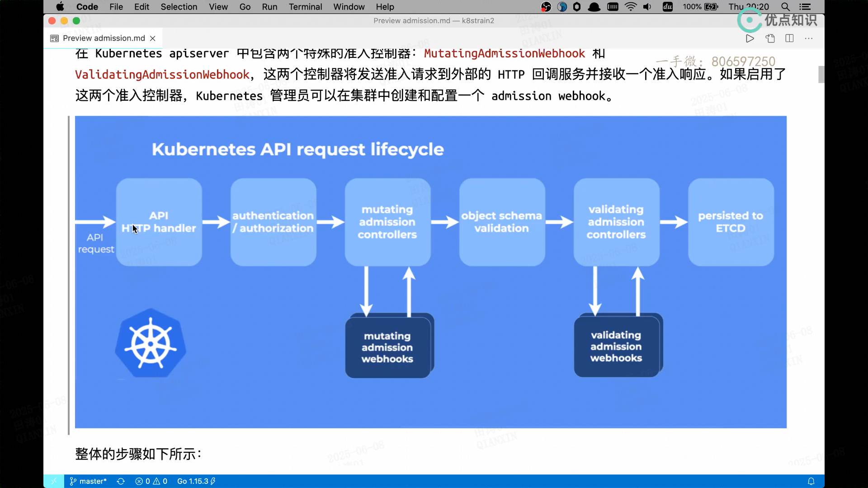This screenshot has width=868, height=488.
Task: Open the More Actions ellipsis menu
Action: (809, 38)
